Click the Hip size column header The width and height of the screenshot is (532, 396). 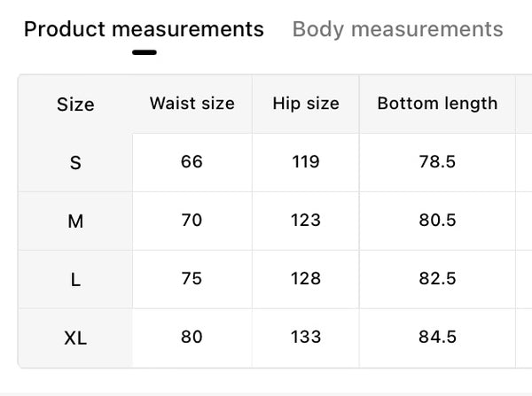click(x=306, y=104)
